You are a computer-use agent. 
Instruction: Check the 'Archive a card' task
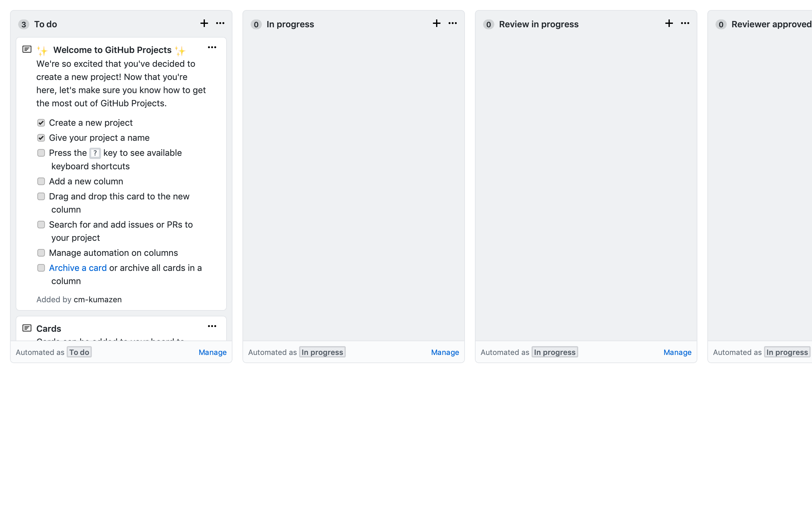pos(41,268)
